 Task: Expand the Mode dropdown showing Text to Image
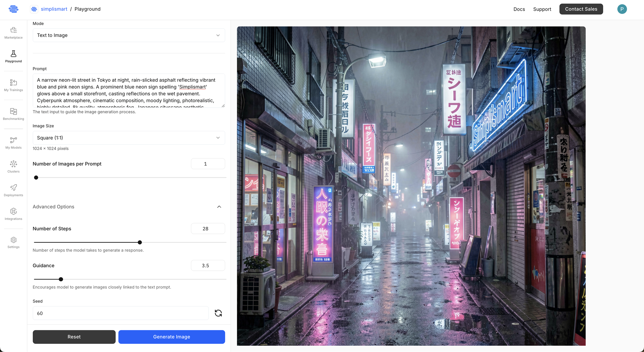click(x=129, y=35)
